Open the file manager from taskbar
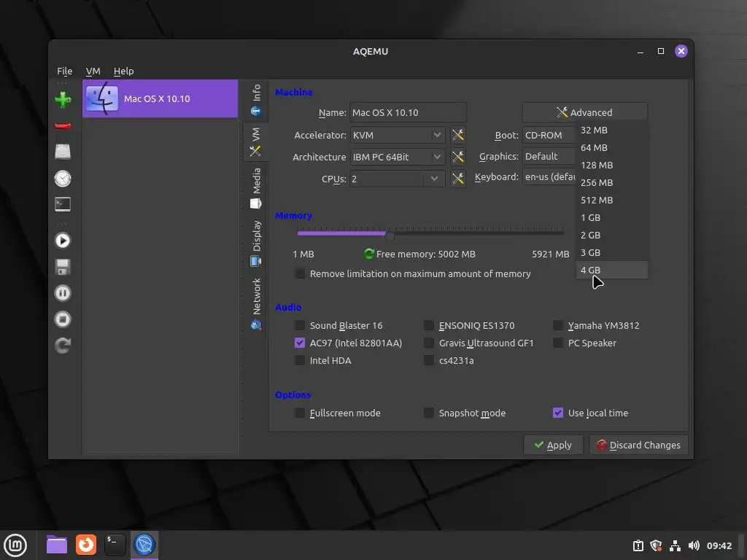Image resolution: width=747 pixels, height=560 pixels. [57, 545]
